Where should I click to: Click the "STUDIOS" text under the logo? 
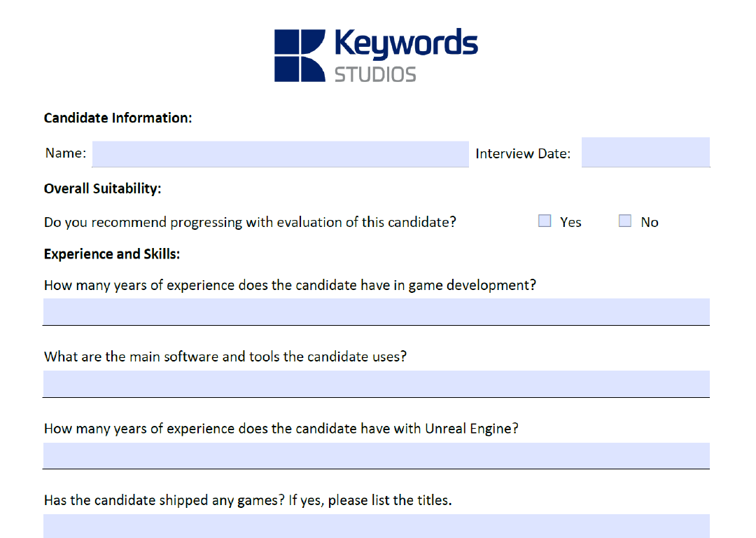(x=375, y=74)
